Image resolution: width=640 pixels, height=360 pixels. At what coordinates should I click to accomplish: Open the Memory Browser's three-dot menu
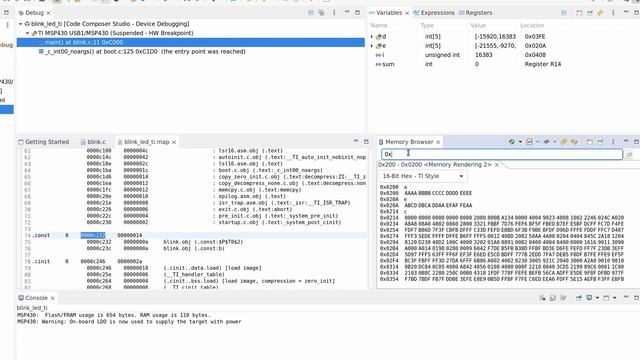[x=613, y=142]
